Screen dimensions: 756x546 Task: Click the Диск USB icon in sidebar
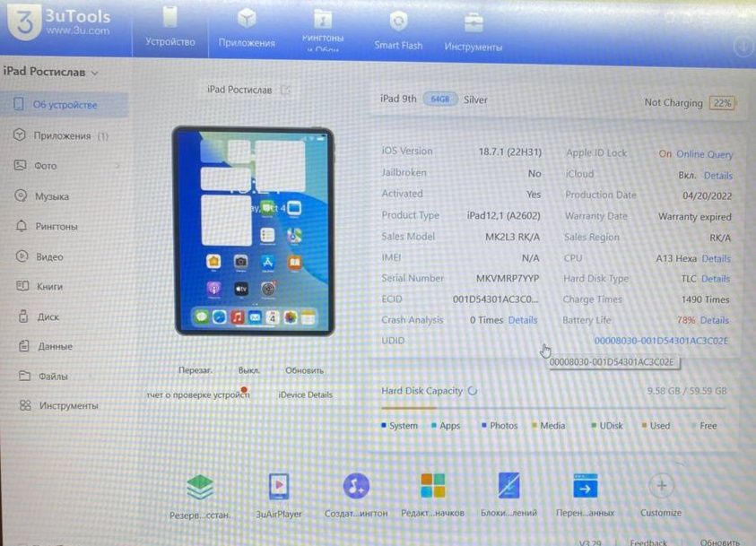(23, 316)
